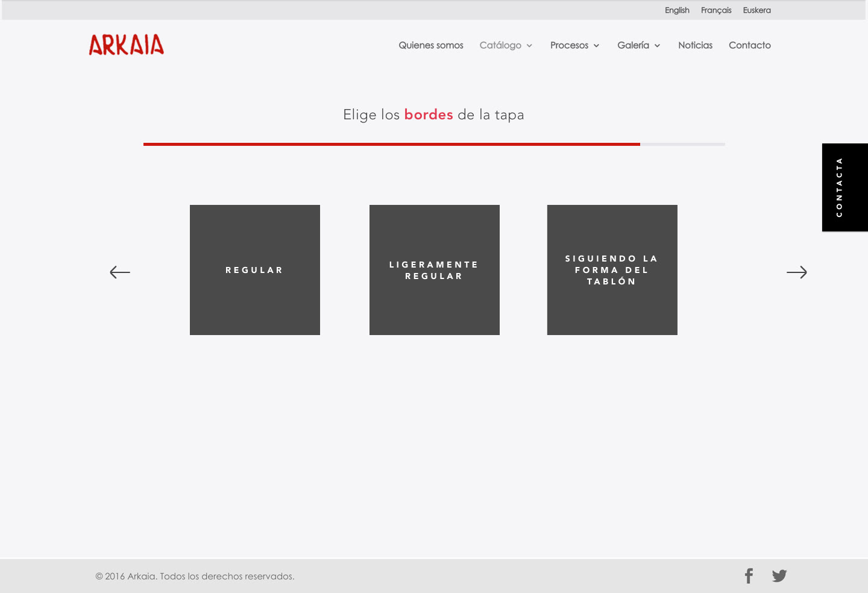Click the left arrow to go back
The width and height of the screenshot is (868, 593).
pyautogui.click(x=120, y=272)
